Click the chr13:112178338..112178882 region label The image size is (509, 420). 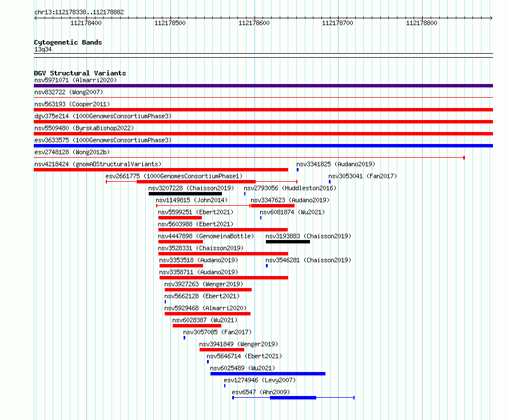coord(79,13)
